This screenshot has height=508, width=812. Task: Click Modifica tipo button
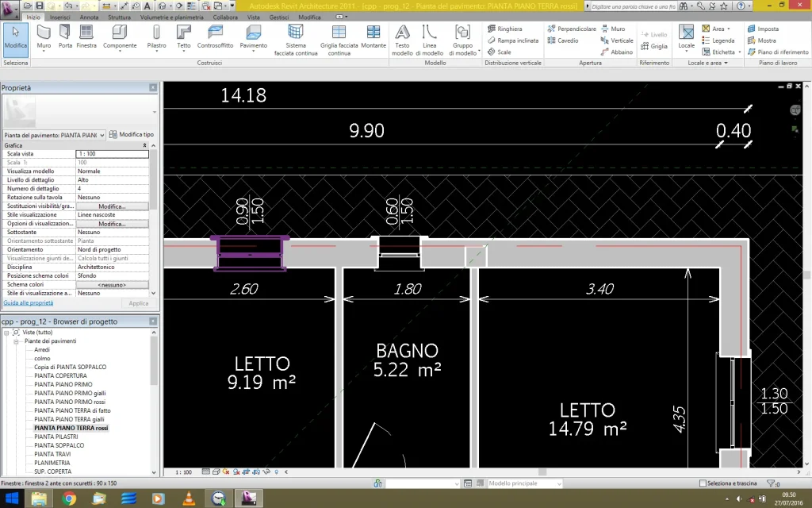click(131, 135)
